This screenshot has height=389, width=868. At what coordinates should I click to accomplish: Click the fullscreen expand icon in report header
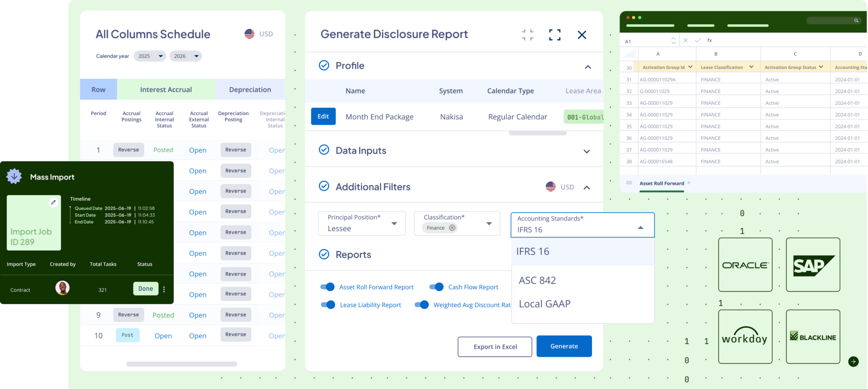554,35
